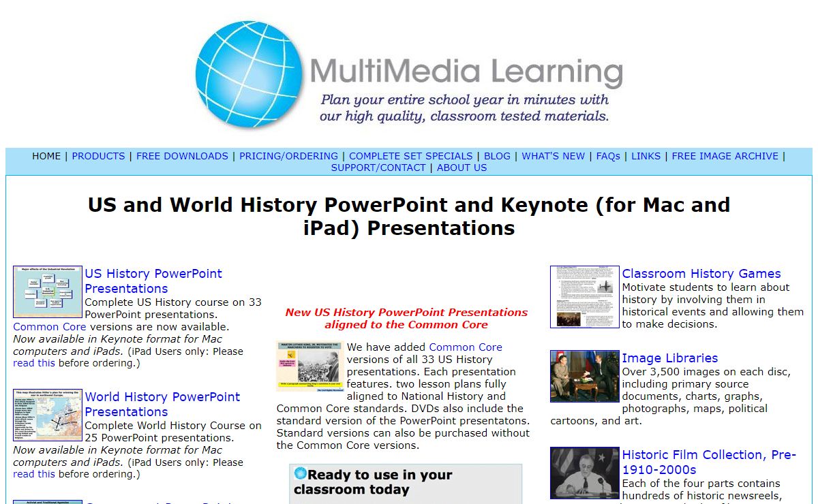Go to FREE DOWNLOADS page
This screenshot has width=818, height=504.
[x=182, y=156]
